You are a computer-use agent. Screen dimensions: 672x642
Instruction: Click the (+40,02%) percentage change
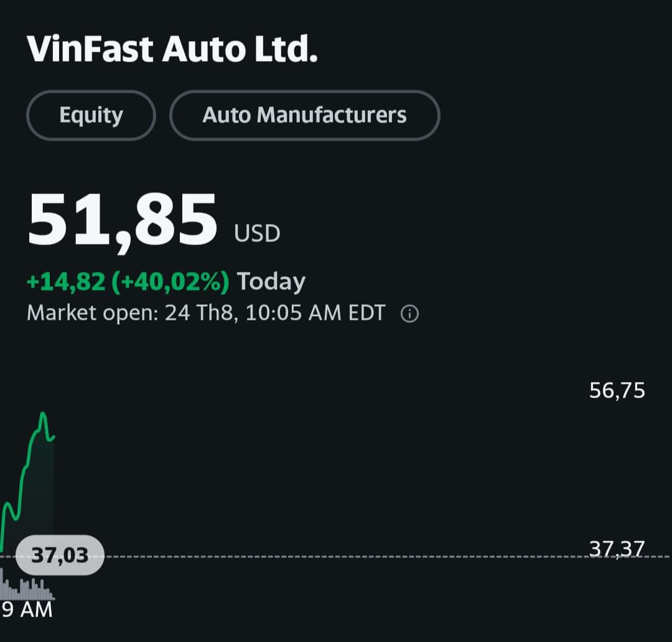[170, 282]
